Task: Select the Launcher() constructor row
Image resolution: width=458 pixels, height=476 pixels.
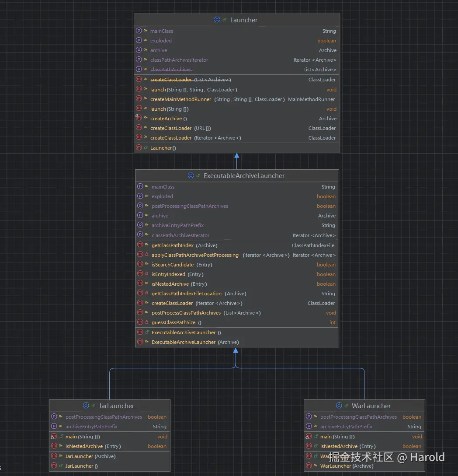Action: (x=163, y=148)
